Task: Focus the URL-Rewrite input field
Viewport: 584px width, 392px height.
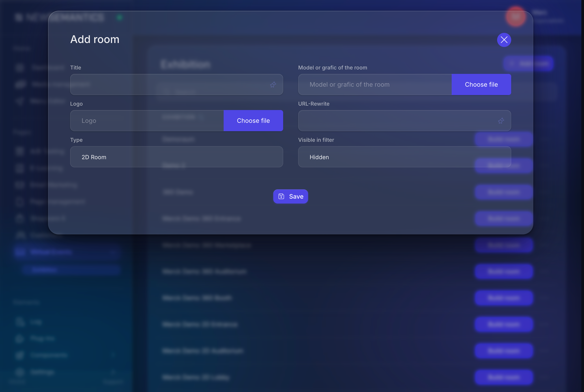Action: (404, 121)
